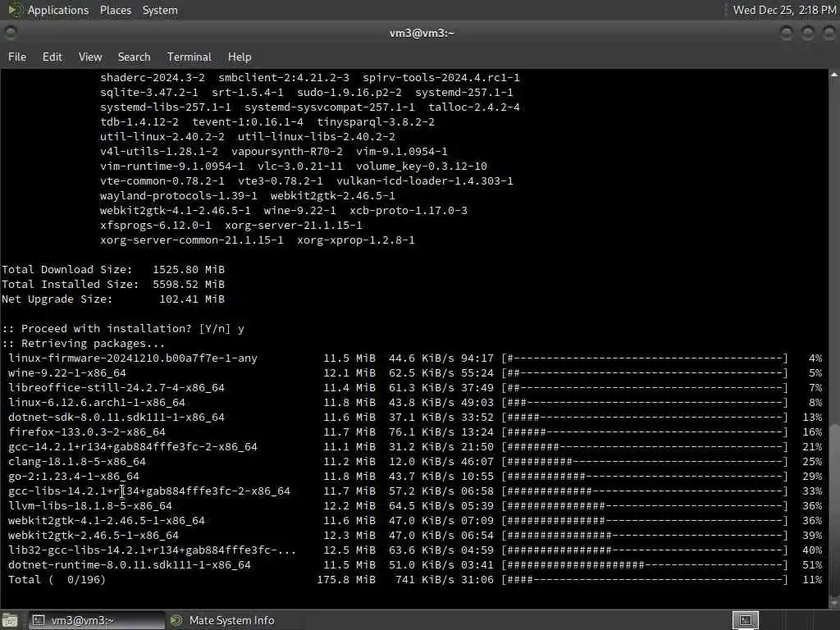The height and width of the screenshot is (630, 840).
Task: Click 'wayland-protocols-1.39-1' package name
Action: point(178,195)
